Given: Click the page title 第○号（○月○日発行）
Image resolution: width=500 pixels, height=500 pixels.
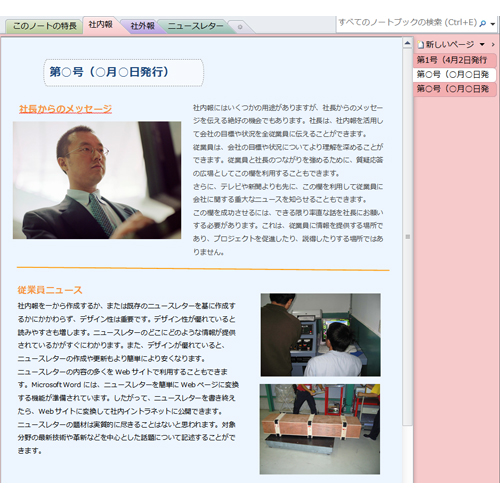Looking at the screenshot, I should [109, 72].
